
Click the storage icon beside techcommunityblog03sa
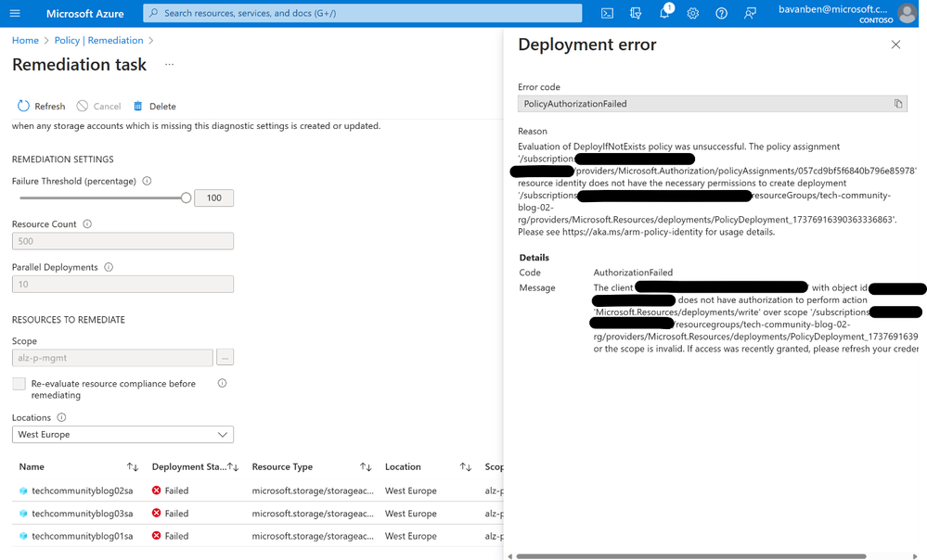(23, 514)
